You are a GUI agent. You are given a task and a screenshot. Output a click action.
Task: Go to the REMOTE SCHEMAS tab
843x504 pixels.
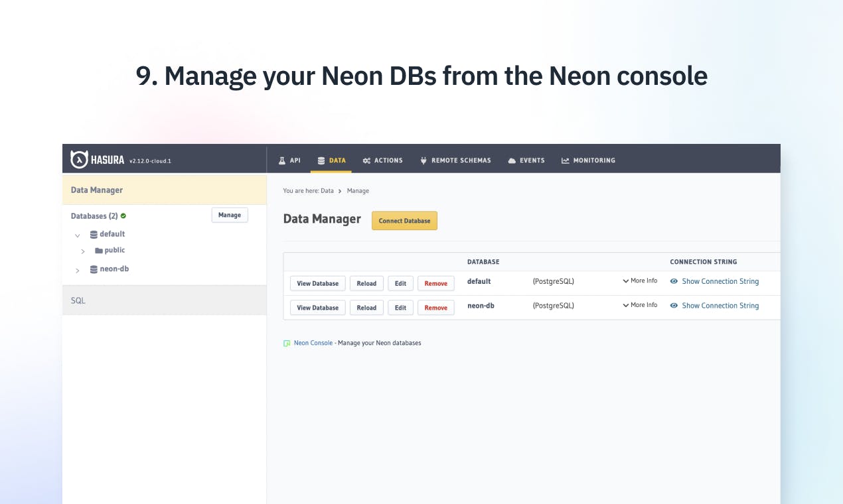coord(455,160)
